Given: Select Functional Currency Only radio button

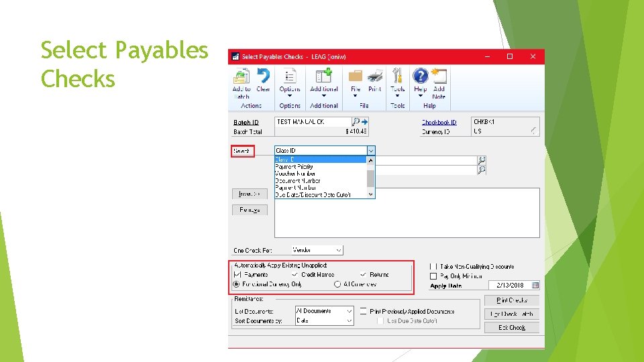Looking at the screenshot, I should (x=236, y=284).
